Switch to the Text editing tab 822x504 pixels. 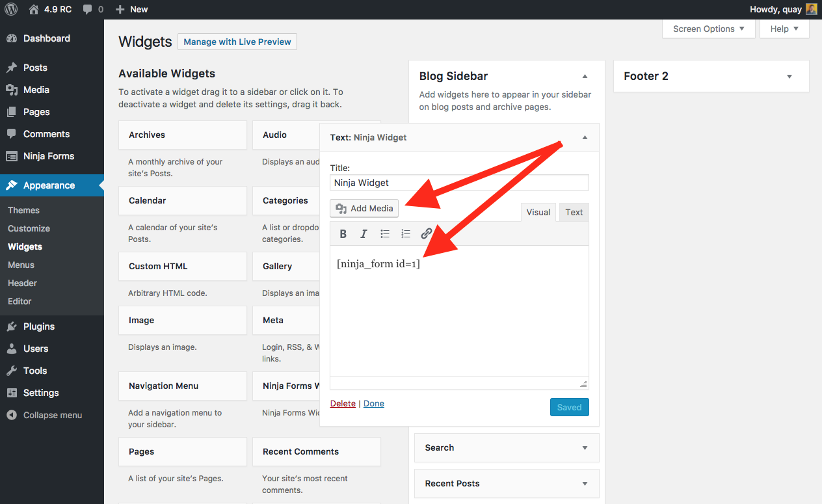pos(574,212)
